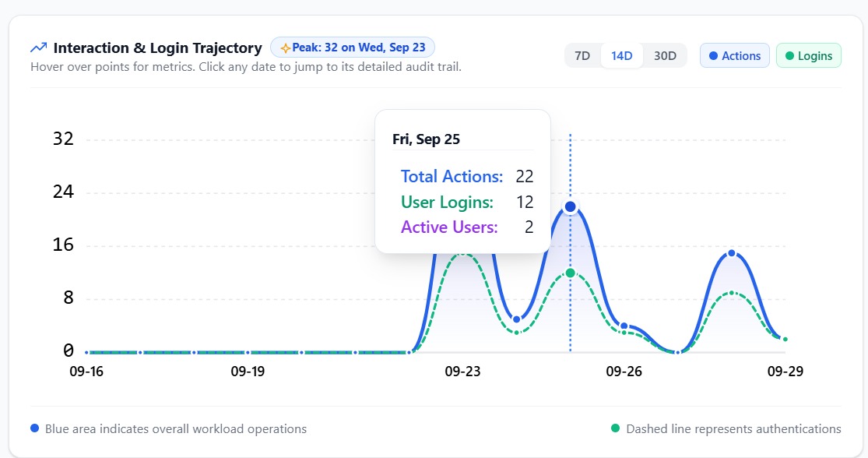Click the Total Actions value 22
Image resolution: width=868 pixels, height=458 pixels.
click(x=524, y=176)
